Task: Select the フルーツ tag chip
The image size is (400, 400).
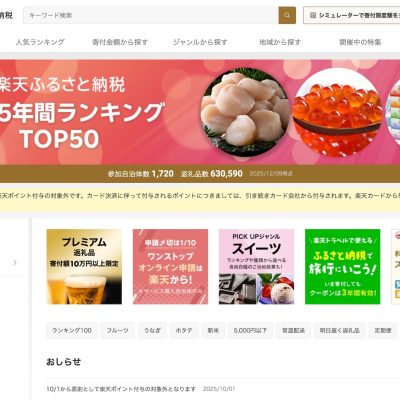Action: [x=117, y=330]
